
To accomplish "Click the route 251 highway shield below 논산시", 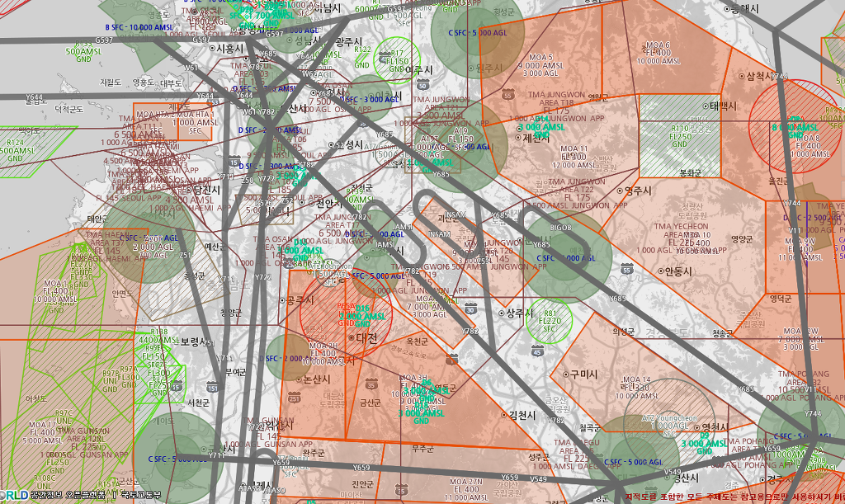I will point(295,398).
